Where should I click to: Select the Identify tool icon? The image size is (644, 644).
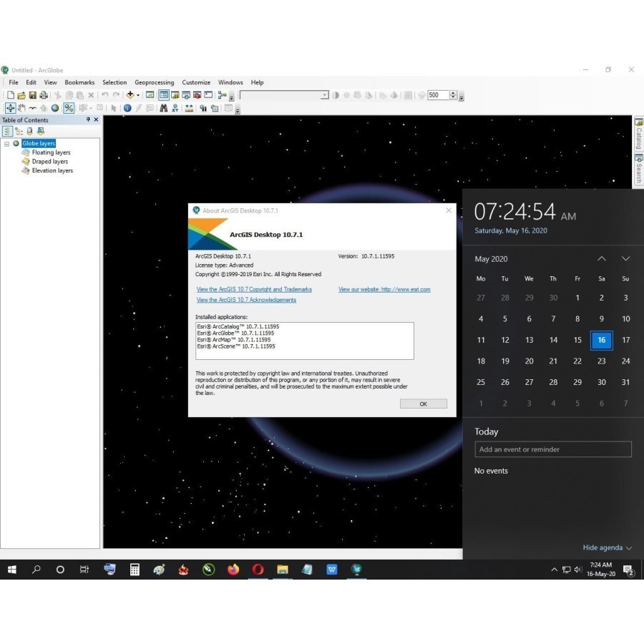127,108
